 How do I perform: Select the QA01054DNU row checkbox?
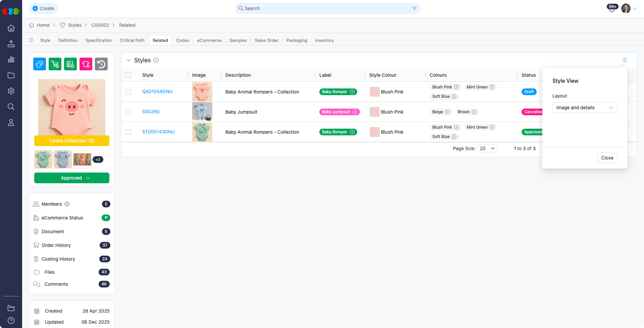pyautogui.click(x=128, y=92)
